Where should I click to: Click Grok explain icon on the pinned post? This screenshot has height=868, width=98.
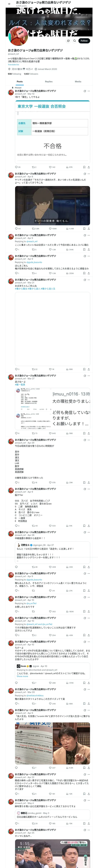click(85, 91)
